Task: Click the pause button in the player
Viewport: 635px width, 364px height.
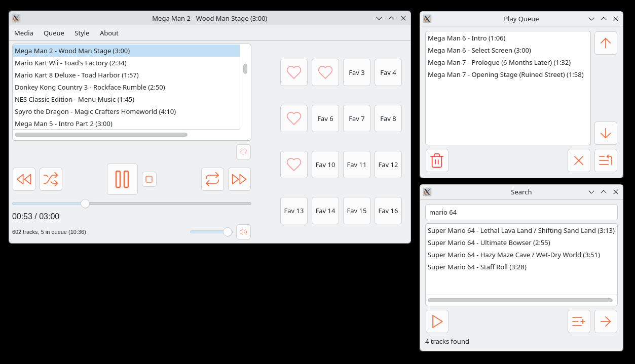Action: pyautogui.click(x=122, y=179)
